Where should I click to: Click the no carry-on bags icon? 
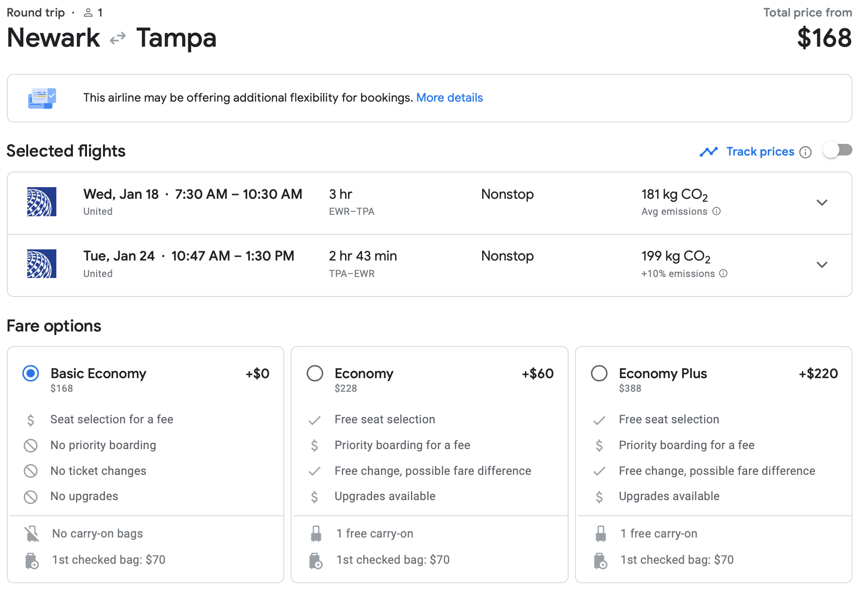point(32,534)
